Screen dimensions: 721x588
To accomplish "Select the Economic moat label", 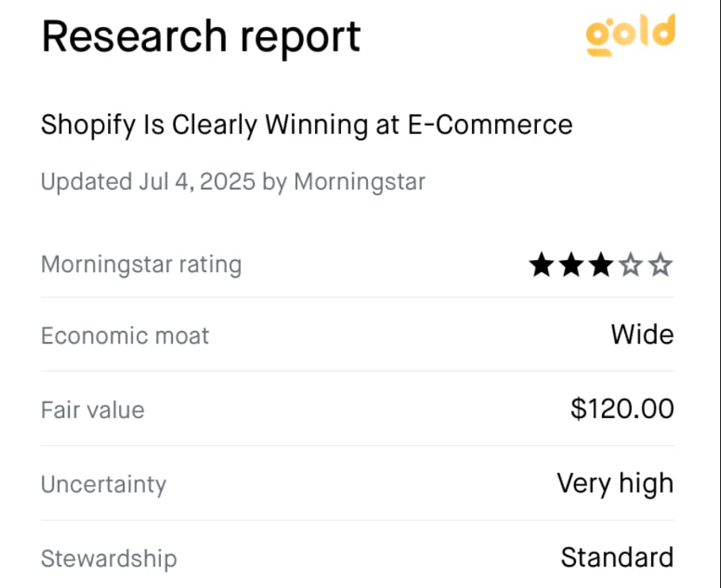I will 125,335.
